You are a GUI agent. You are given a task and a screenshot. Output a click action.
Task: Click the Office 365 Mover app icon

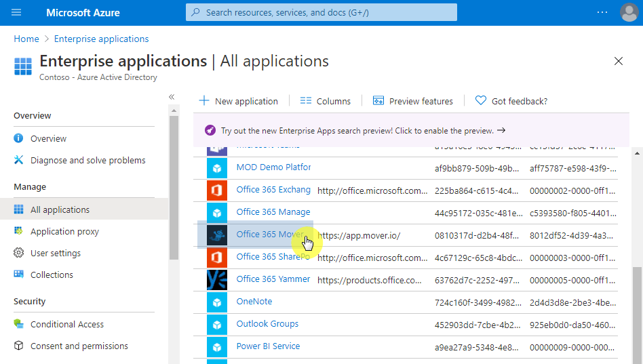click(217, 235)
